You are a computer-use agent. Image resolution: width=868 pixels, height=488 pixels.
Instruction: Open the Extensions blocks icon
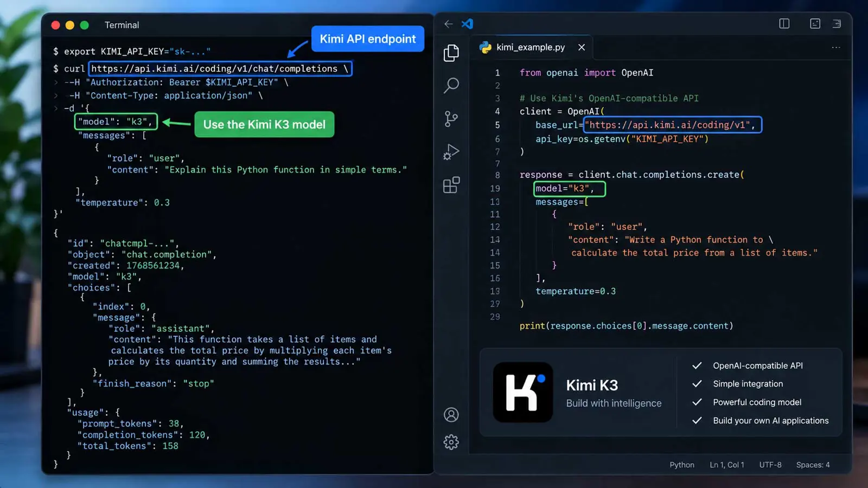coord(451,185)
